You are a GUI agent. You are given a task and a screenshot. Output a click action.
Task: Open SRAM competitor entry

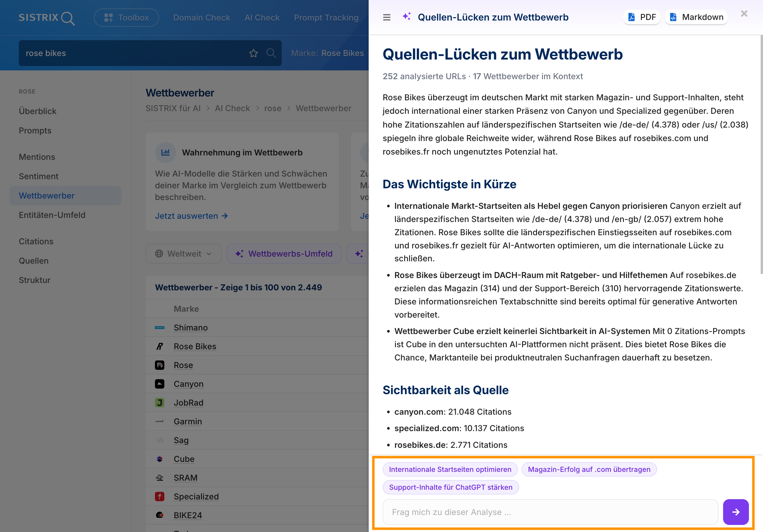[x=185, y=478]
